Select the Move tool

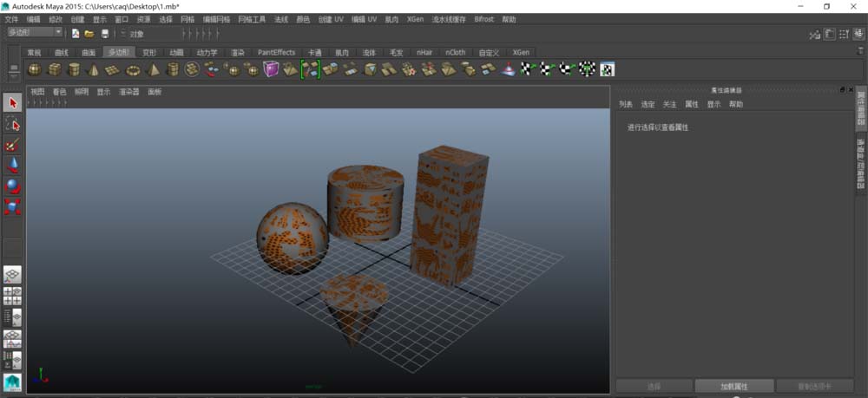click(x=13, y=166)
